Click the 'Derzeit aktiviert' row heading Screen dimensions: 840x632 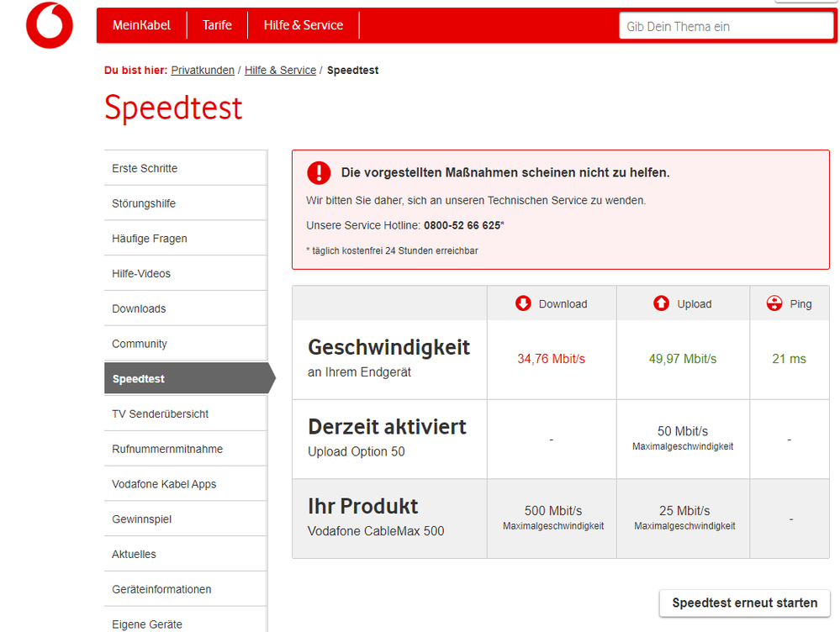(388, 427)
